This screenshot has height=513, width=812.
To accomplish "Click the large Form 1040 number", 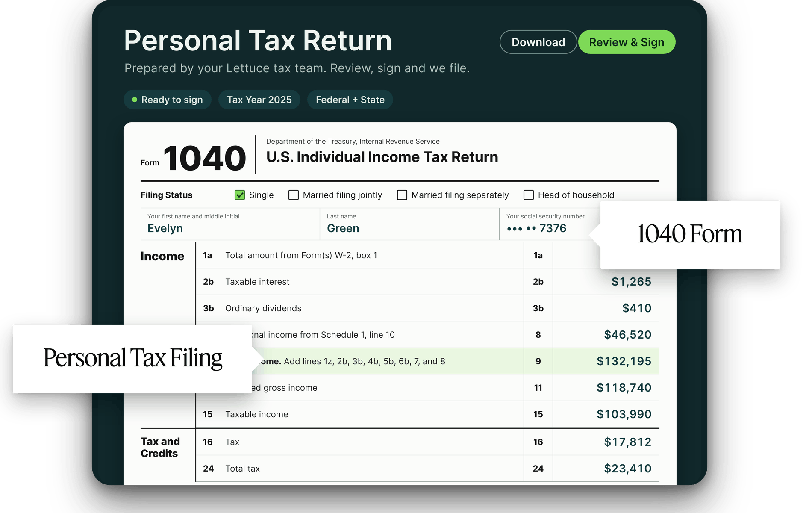I will click(x=205, y=158).
